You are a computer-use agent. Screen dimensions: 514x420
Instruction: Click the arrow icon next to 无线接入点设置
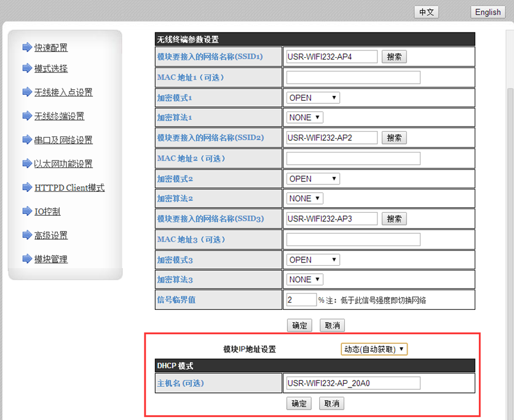pyautogui.click(x=26, y=92)
